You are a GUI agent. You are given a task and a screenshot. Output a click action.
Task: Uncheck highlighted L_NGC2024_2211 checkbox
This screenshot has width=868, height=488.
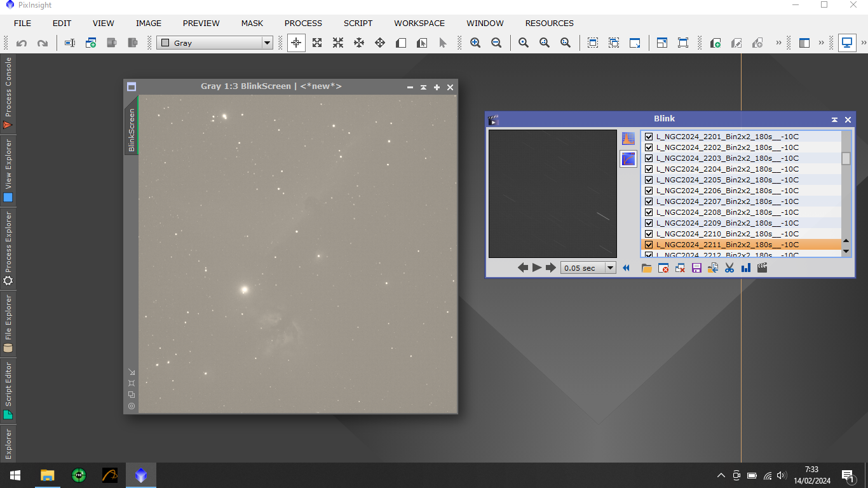(649, 245)
